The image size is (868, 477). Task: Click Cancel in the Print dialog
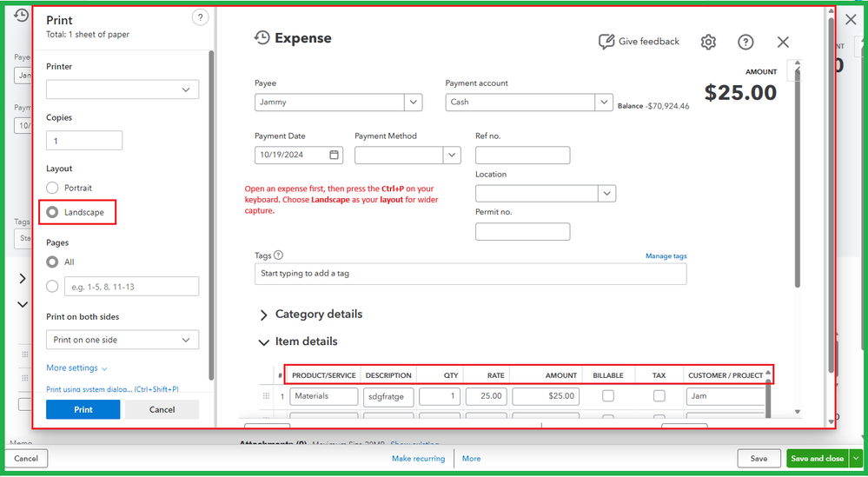coord(162,410)
